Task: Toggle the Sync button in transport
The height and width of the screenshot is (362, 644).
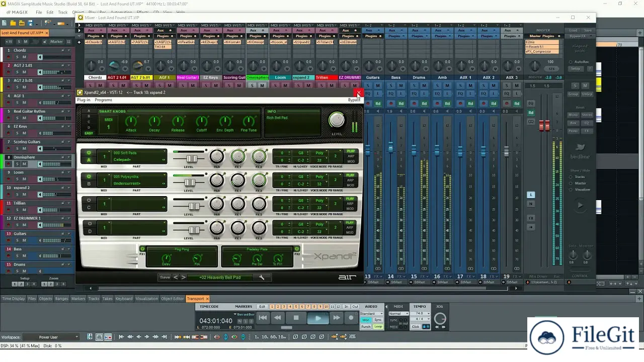Action: [x=378, y=320]
